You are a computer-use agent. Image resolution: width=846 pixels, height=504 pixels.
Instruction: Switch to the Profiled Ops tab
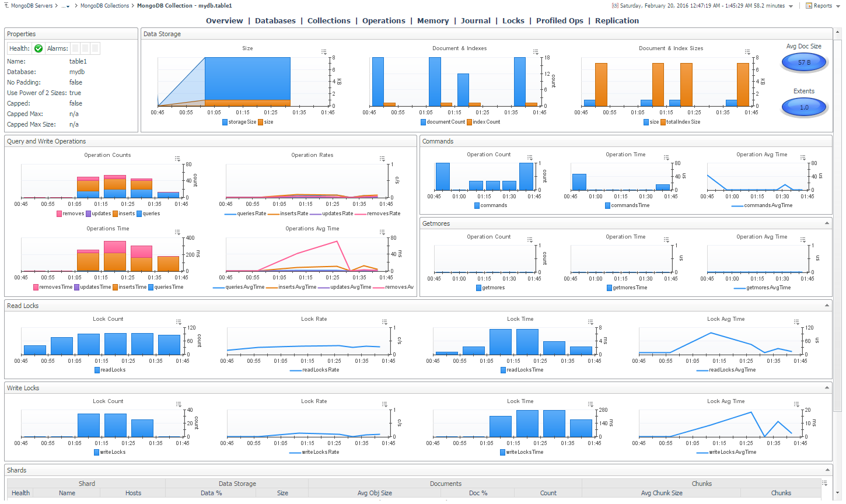[x=560, y=20]
